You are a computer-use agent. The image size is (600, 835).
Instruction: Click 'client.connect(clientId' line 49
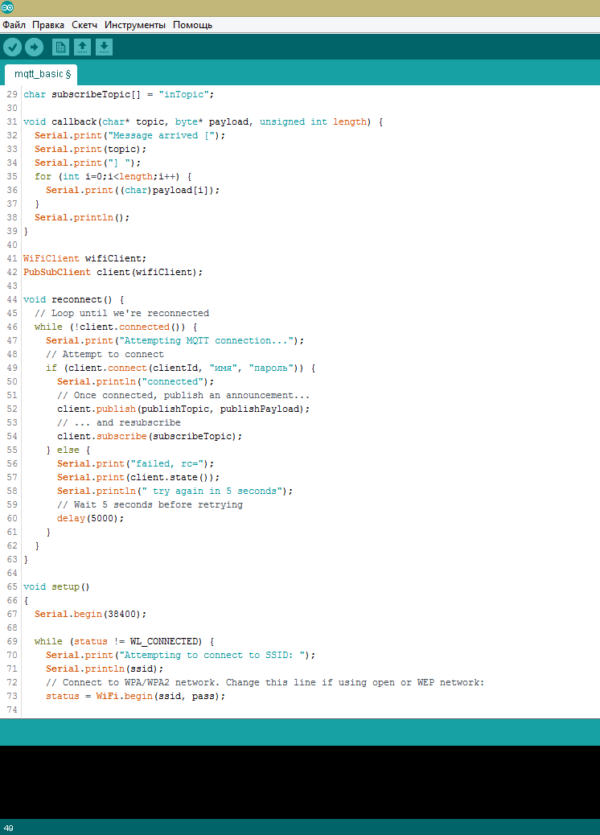pos(180,368)
